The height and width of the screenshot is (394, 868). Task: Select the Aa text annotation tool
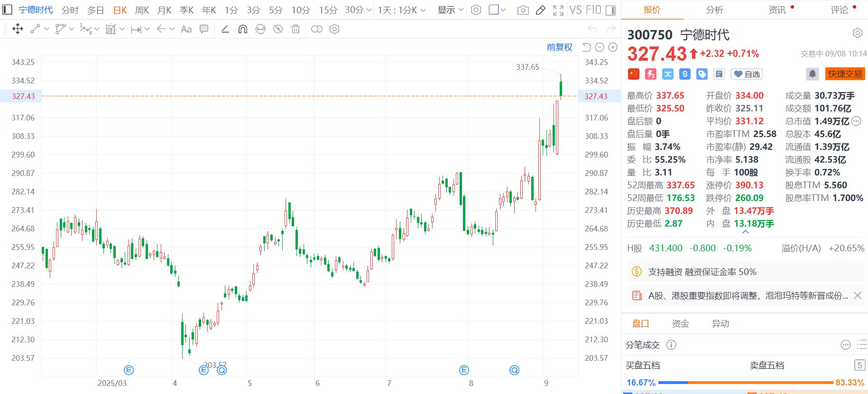point(186,29)
